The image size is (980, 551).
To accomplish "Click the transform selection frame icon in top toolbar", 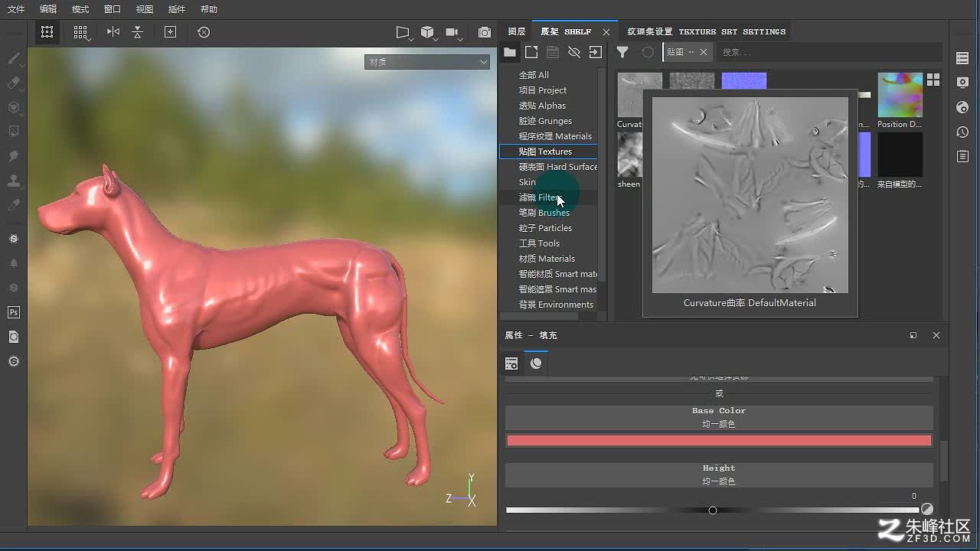I will click(47, 32).
